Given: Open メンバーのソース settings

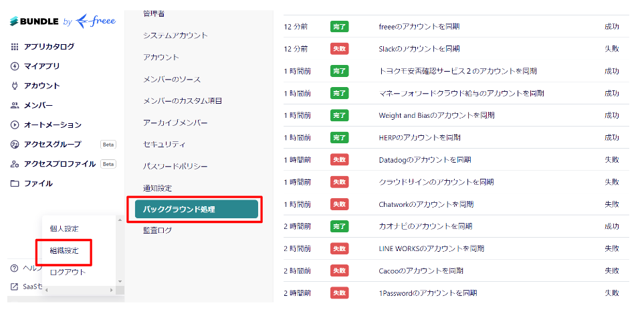Looking at the screenshot, I should point(172,79).
